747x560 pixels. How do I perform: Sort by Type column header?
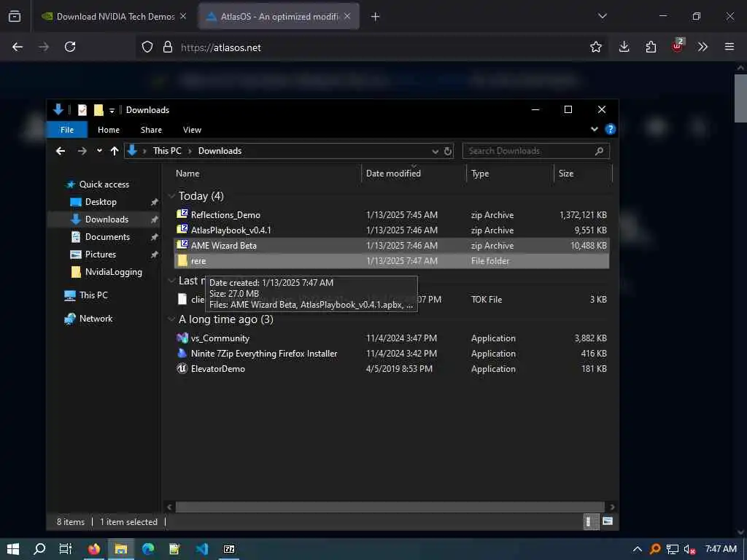[510, 174]
